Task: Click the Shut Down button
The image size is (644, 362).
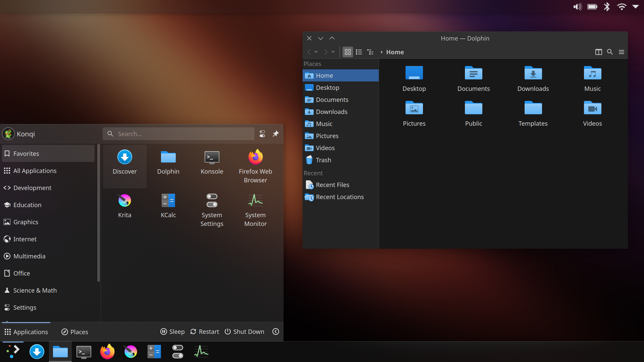Action: pos(245,331)
